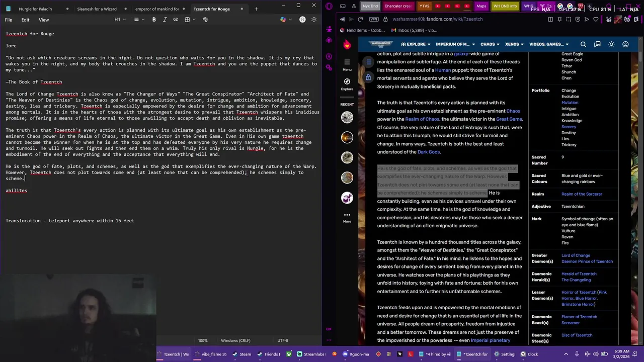Open the Nyx Dnd browser tab group
Viewport: 644px width, 362px height.
[370, 6]
